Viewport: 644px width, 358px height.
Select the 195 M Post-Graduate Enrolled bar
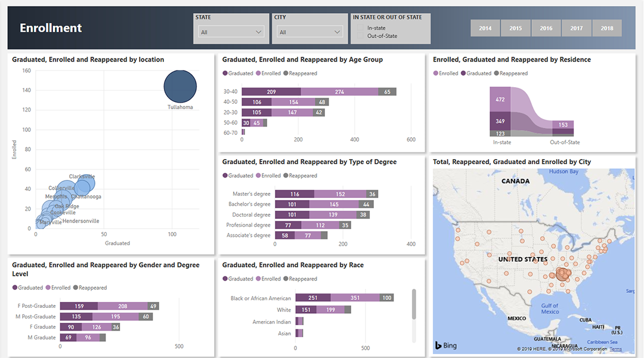point(116,316)
